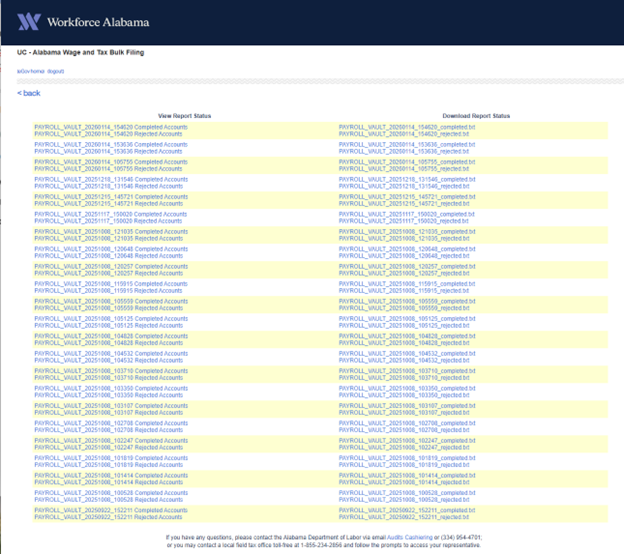
Task: Download 20251008_120648_rejected.txt file
Action: [404, 256]
